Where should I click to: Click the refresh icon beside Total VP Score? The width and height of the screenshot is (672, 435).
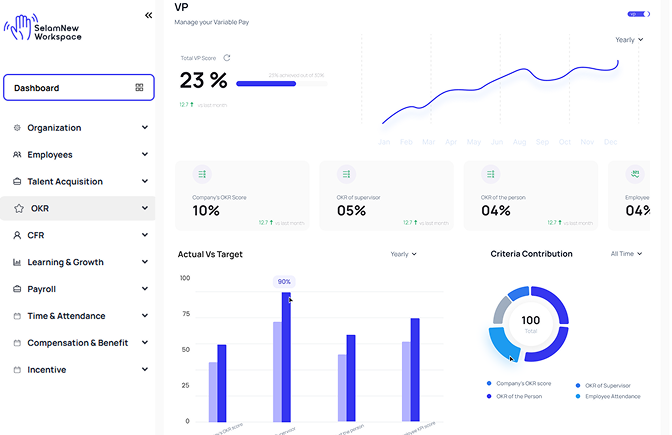pos(227,58)
